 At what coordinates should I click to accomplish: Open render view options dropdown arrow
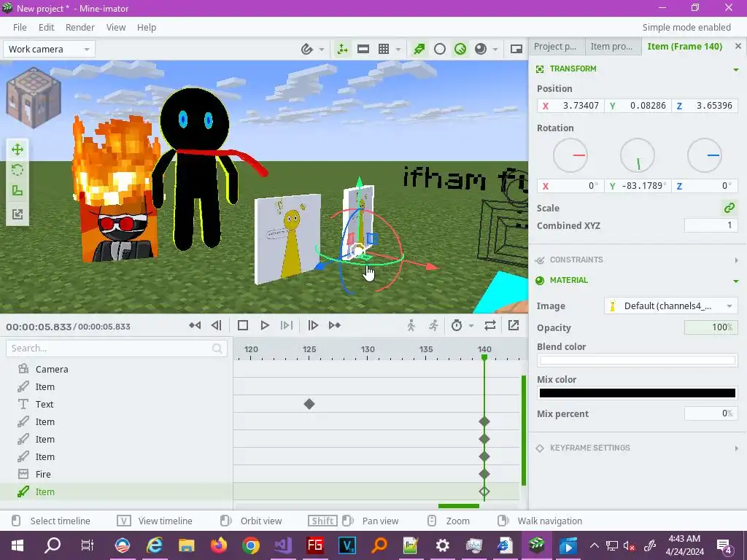(495, 49)
